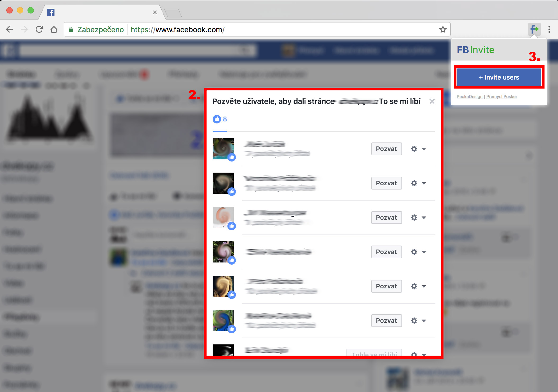Viewport: 558px width, 392px height.
Task: Click the FB Invite popup title
Action: [475, 50]
